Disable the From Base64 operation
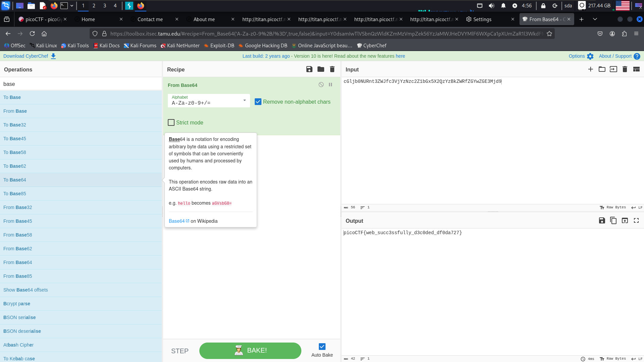 tap(321, 85)
